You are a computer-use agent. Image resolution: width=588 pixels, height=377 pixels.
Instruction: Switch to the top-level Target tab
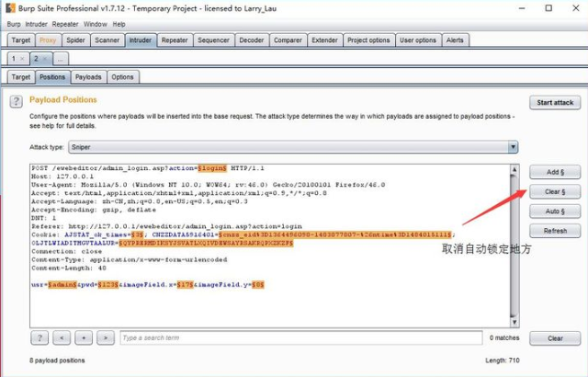[x=20, y=40]
